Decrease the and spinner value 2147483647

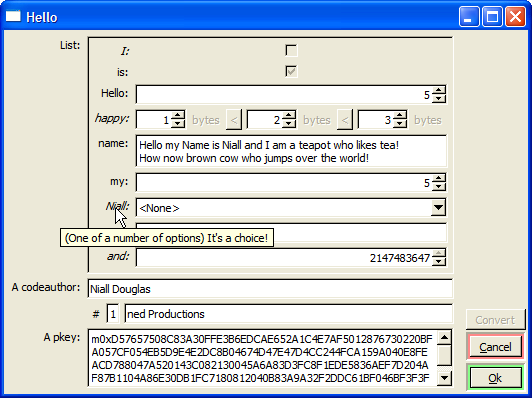(x=439, y=262)
